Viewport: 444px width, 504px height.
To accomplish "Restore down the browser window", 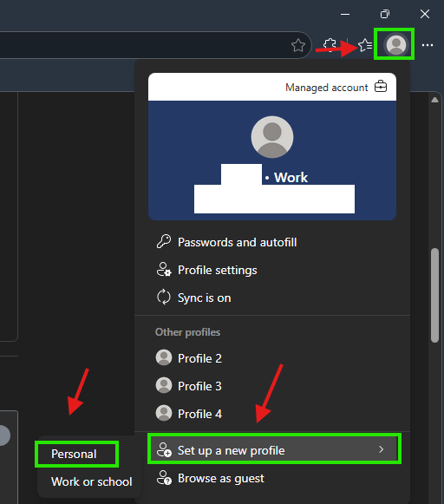I will (x=385, y=14).
